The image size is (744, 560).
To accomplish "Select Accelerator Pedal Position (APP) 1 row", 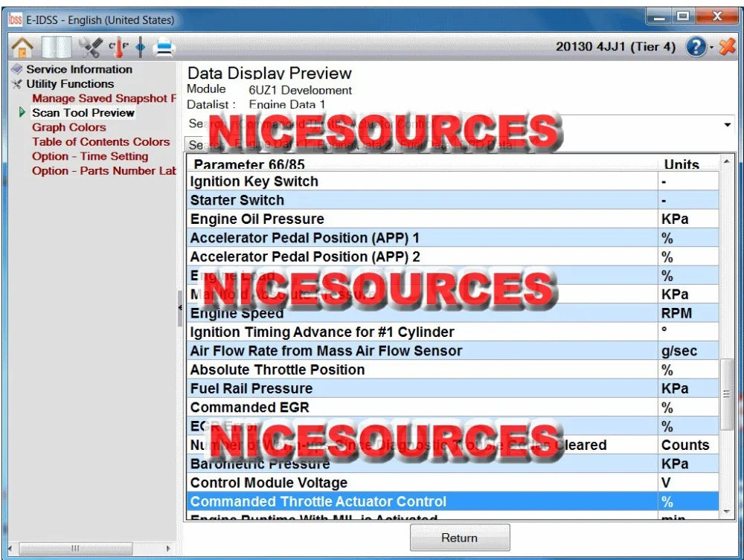I will pyautogui.click(x=453, y=237).
